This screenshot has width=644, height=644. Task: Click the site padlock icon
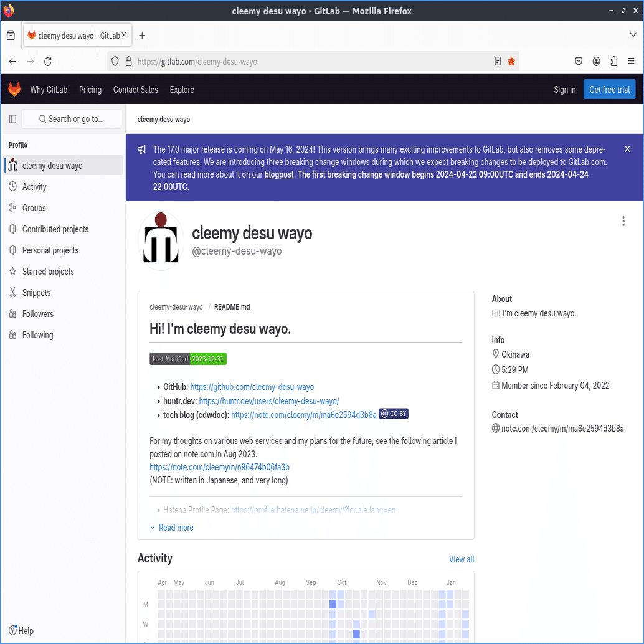[128, 62]
